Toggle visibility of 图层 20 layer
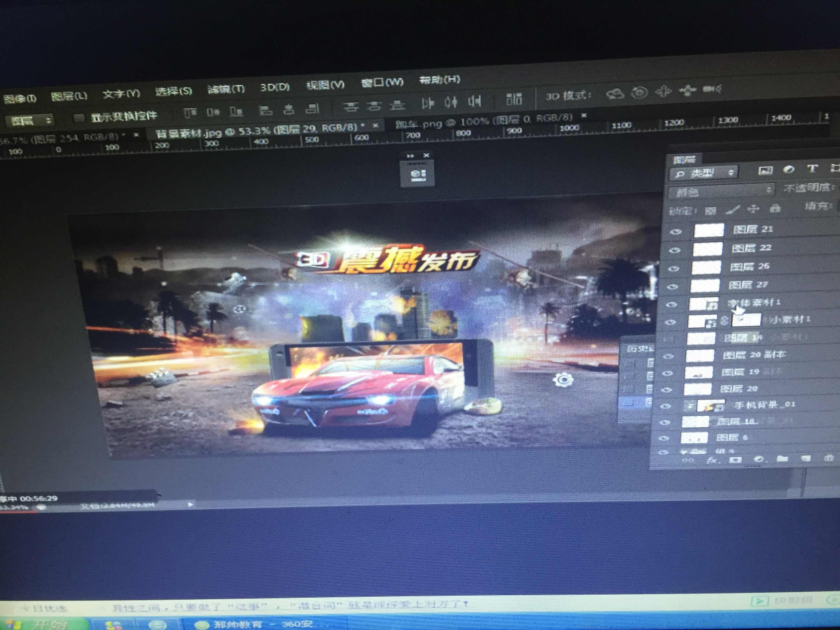 click(x=666, y=390)
